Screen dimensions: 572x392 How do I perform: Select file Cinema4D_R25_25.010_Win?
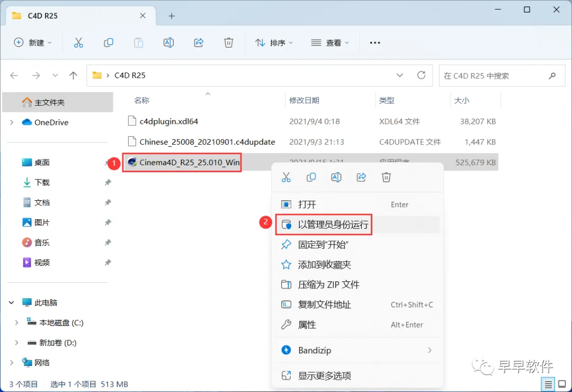(x=183, y=163)
